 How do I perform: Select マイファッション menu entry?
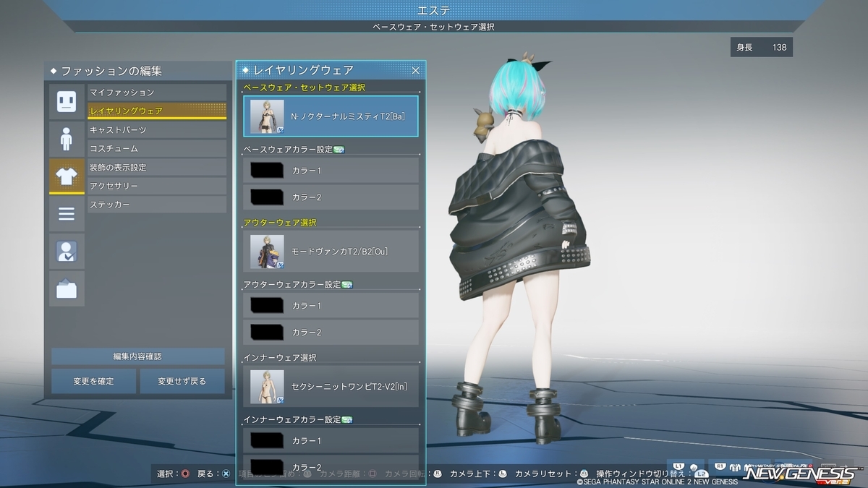click(157, 93)
